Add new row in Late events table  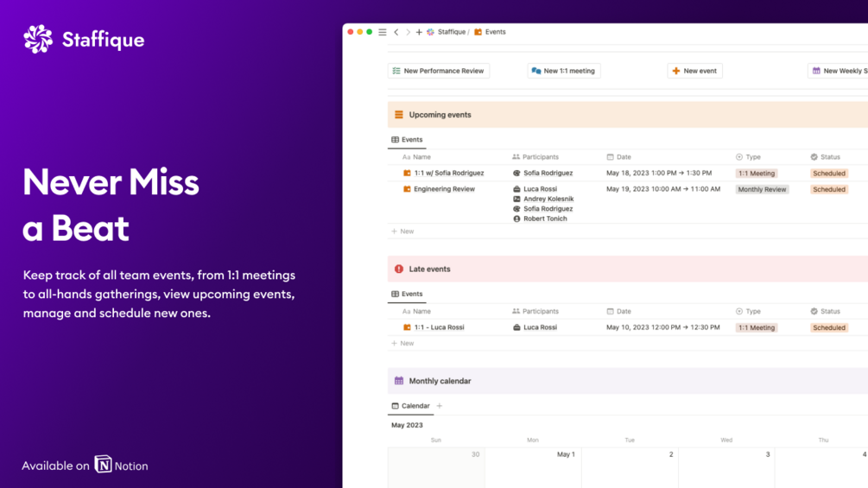point(403,344)
